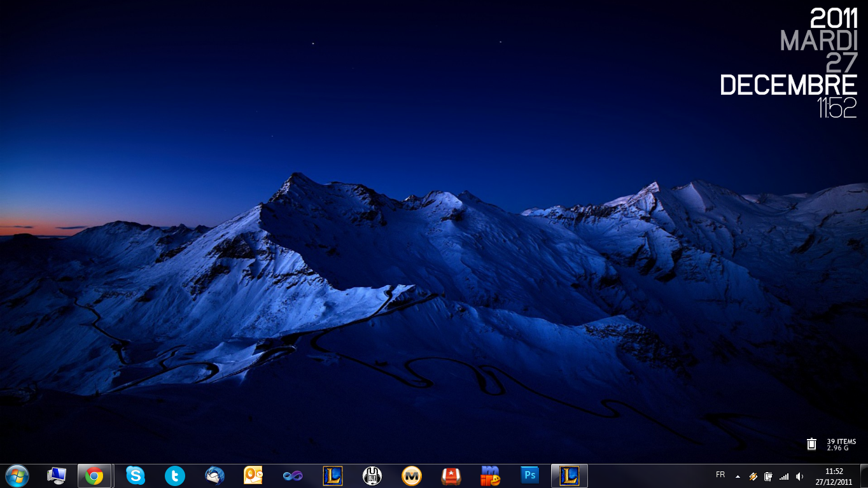Open the network signal bars icon

[x=784, y=477]
